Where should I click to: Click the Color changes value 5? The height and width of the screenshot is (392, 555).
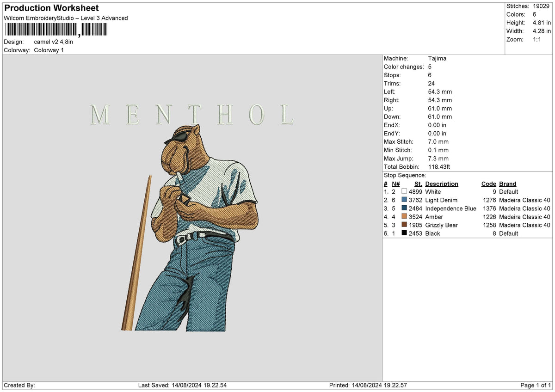point(430,67)
